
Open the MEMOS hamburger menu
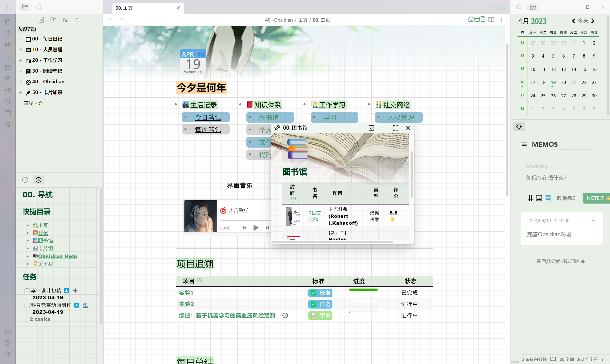pyautogui.click(x=524, y=144)
